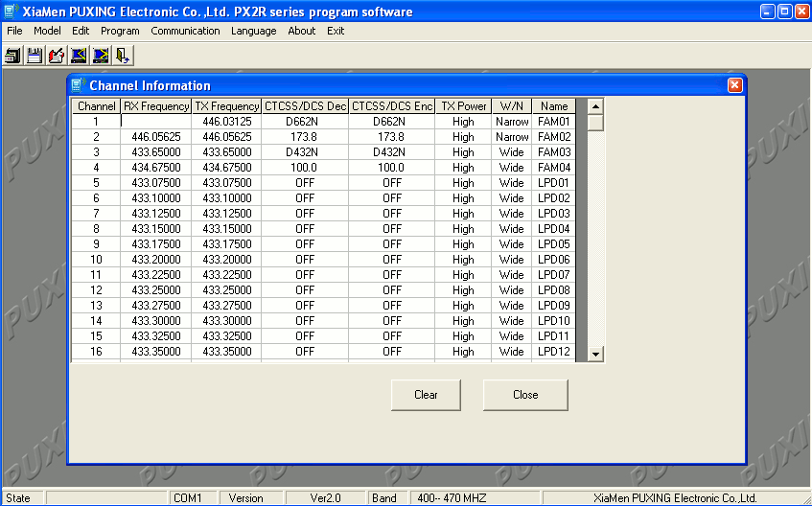Click the vertical scrollbar thumb of channel table
The width and height of the screenshot is (812, 506).
click(x=595, y=124)
